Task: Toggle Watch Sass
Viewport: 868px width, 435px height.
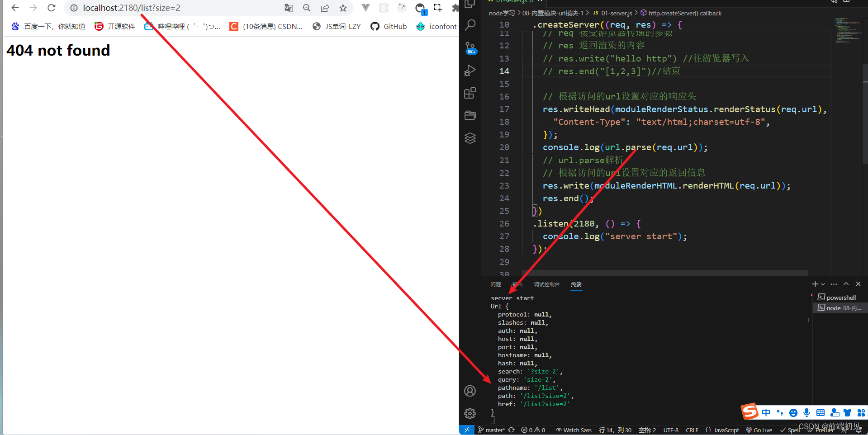Action: click(x=574, y=430)
